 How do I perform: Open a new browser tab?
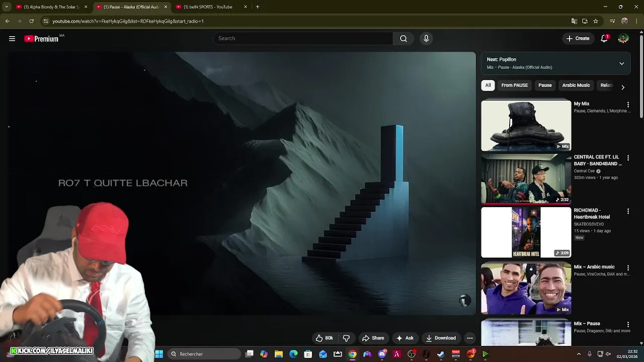pyautogui.click(x=257, y=7)
